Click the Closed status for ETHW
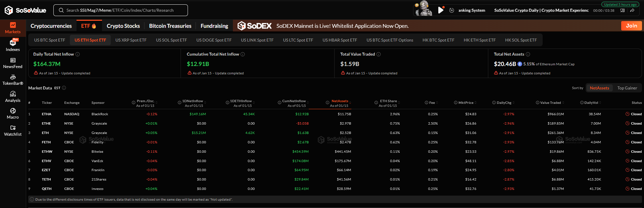The width and height of the screenshot is (644, 208). [x=634, y=151]
